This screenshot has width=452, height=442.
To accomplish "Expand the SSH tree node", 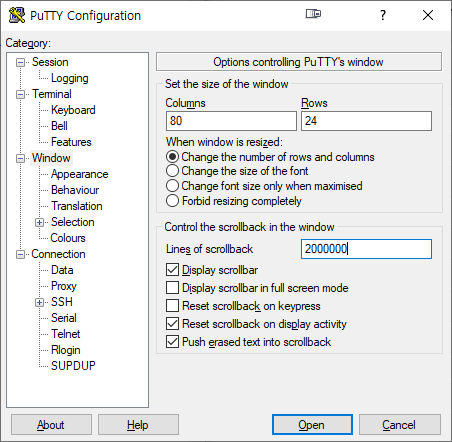I will click(39, 302).
